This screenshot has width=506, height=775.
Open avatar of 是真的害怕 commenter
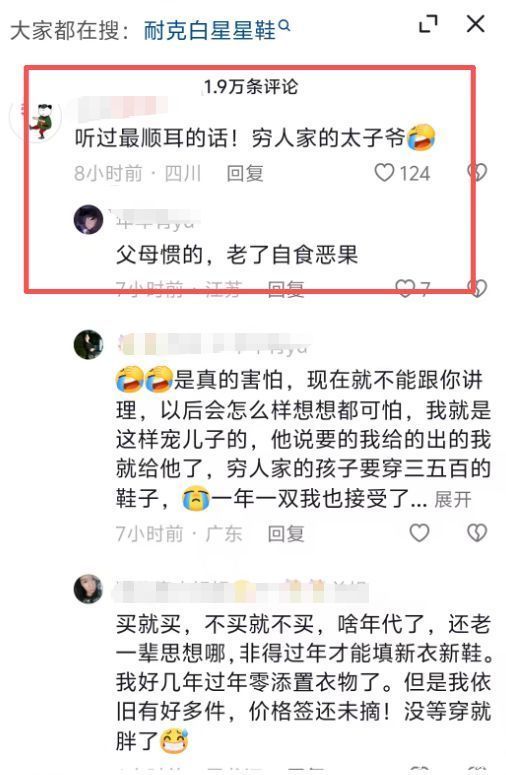coord(88,344)
